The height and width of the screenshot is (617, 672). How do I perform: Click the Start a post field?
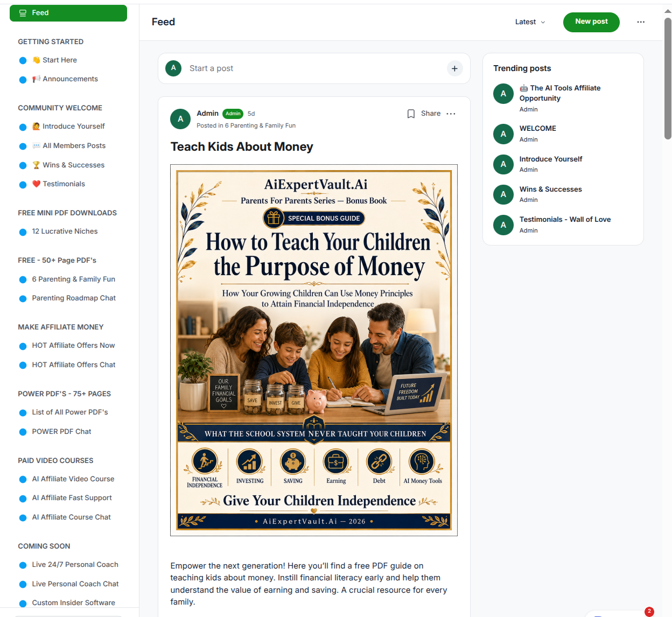pos(314,68)
